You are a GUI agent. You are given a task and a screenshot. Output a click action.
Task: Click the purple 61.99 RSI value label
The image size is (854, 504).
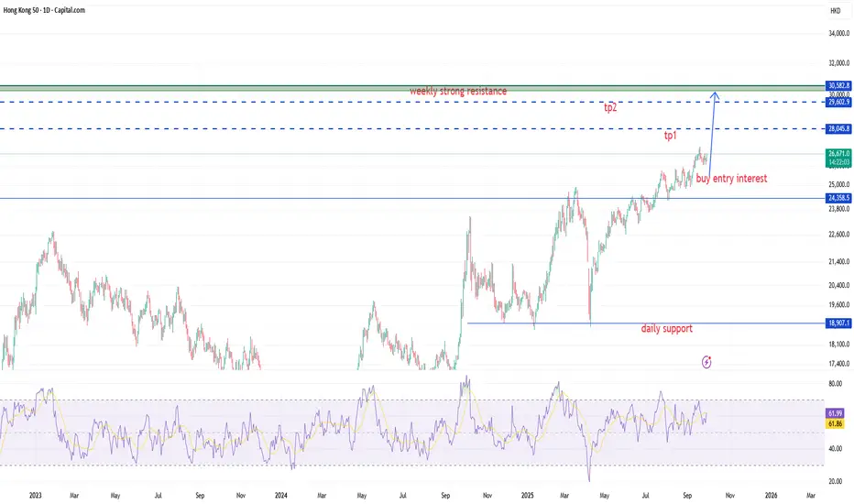835,413
